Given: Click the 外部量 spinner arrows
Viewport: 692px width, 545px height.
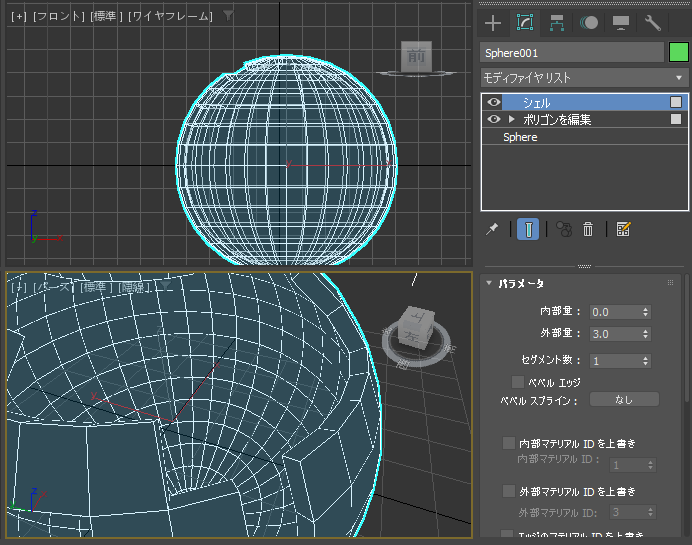Looking at the screenshot, I should click(646, 334).
